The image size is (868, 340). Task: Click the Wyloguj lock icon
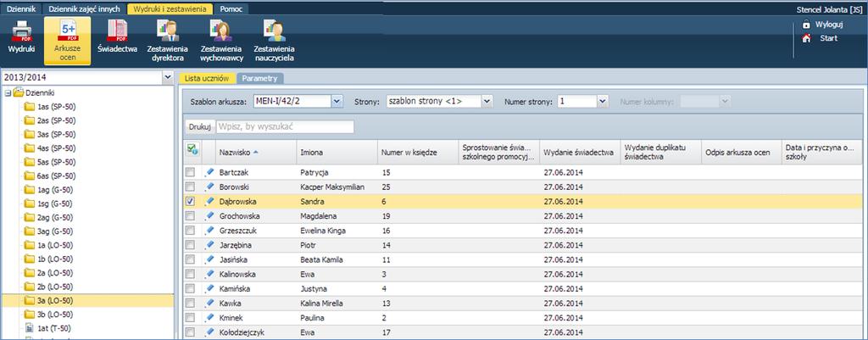point(806,25)
